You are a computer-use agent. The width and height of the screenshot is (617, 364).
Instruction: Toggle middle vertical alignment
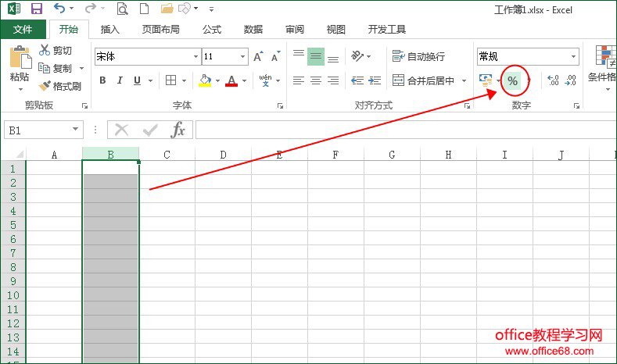316,56
